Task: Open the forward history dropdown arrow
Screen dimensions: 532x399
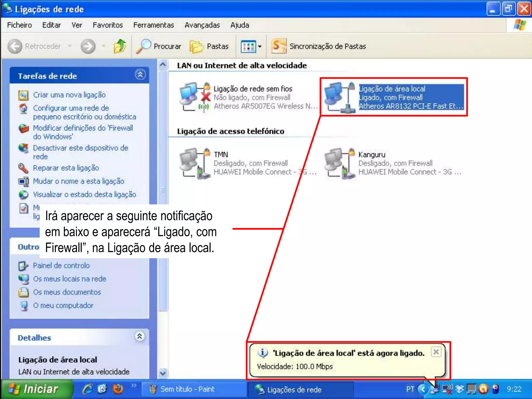Action: click(x=104, y=46)
